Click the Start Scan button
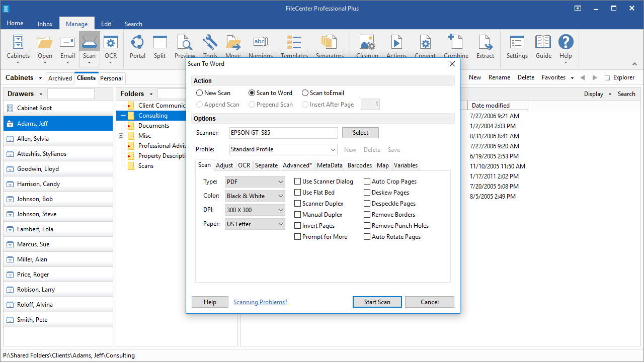 tap(377, 302)
